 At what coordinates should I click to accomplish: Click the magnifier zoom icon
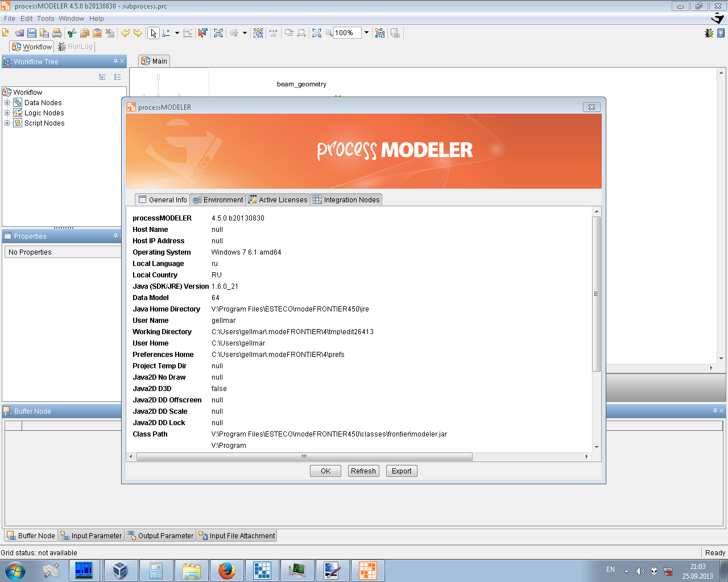329,33
